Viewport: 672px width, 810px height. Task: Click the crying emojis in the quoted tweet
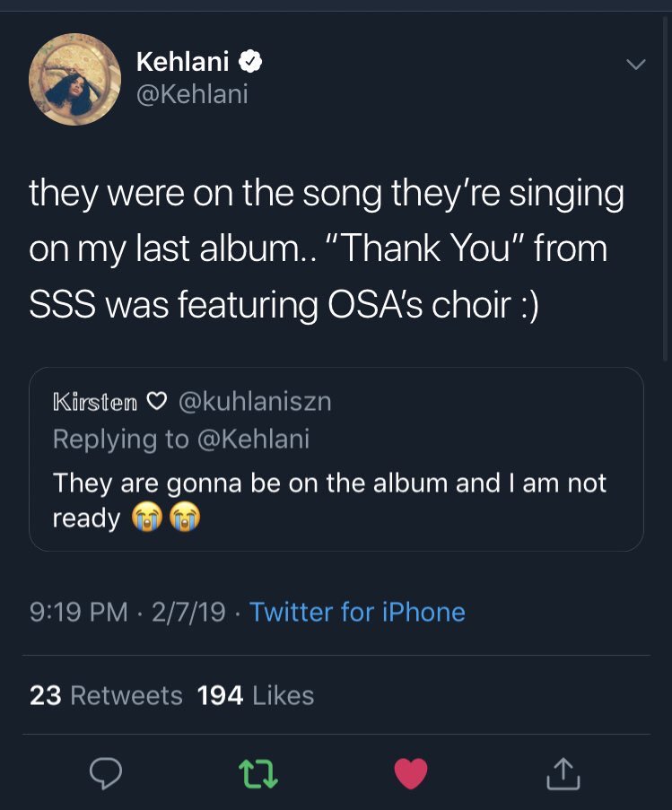click(x=165, y=518)
